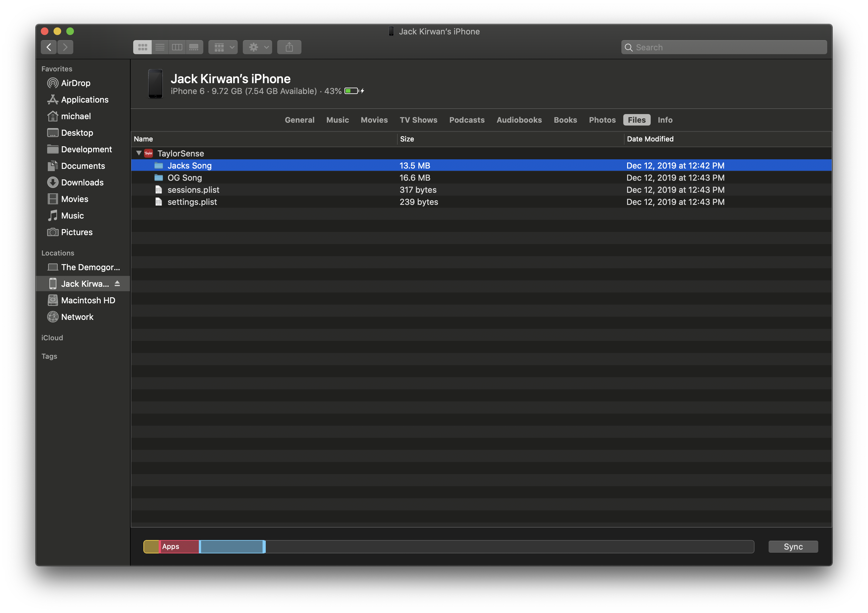This screenshot has width=868, height=613.
Task: Close the Finder window
Action: [x=45, y=31]
